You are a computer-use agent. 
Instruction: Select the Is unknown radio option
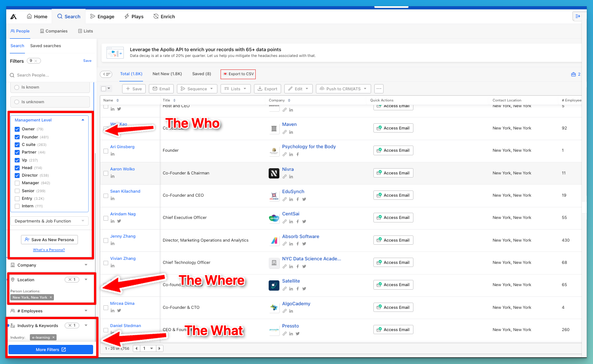pyautogui.click(x=17, y=102)
